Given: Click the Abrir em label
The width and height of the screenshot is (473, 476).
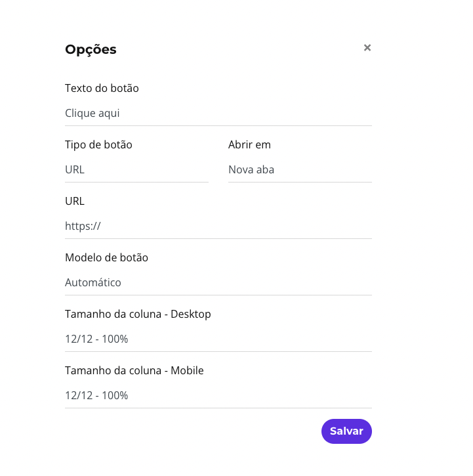Looking at the screenshot, I should click(x=249, y=144).
